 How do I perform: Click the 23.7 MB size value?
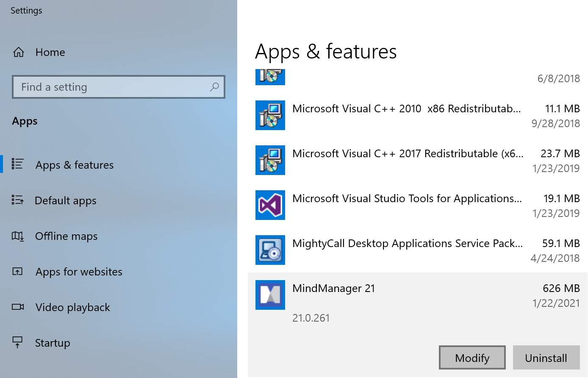tap(560, 153)
